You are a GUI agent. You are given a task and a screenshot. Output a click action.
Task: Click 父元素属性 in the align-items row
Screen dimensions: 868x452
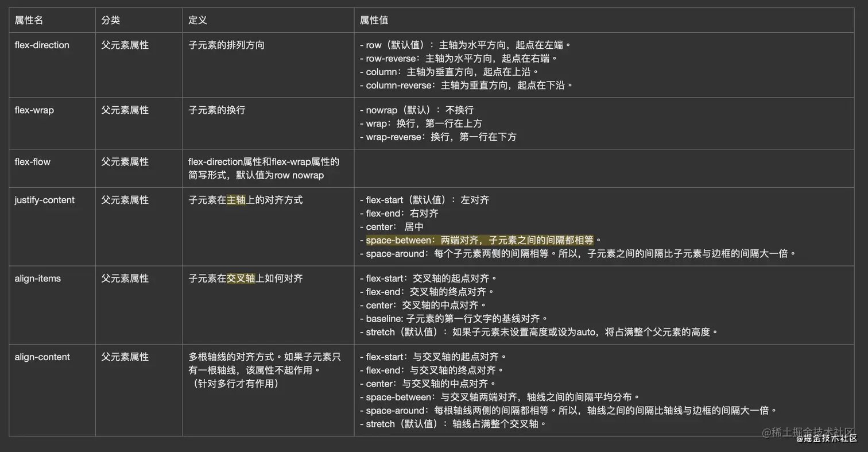click(125, 279)
